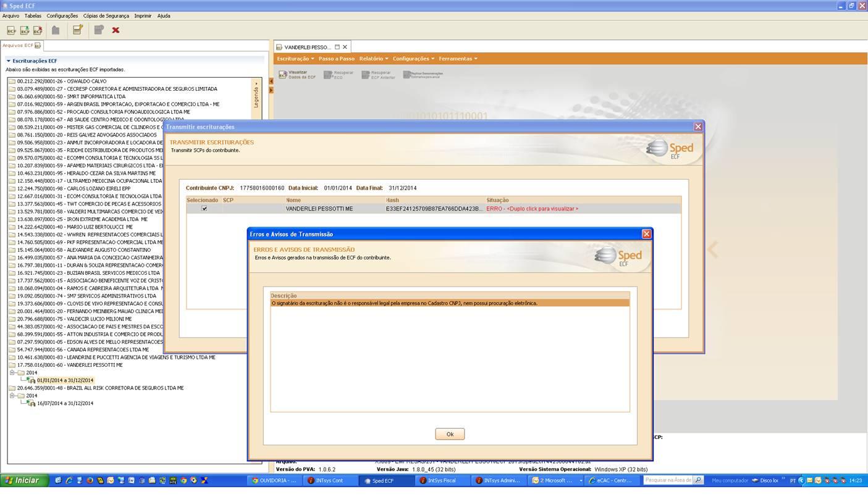Click the Passo a Passo link
Image resolution: width=868 pixels, height=502 pixels.
click(x=336, y=59)
